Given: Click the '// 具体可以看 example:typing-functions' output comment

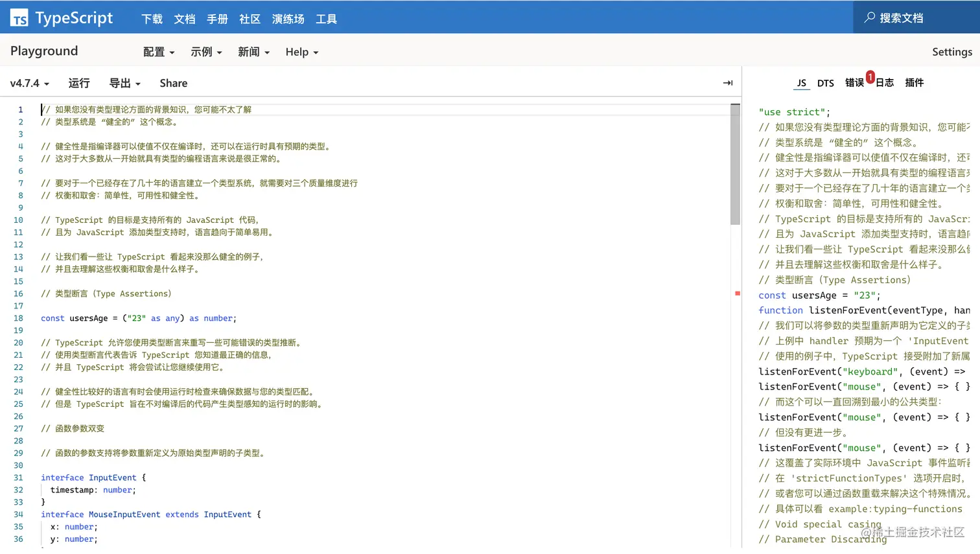Looking at the screenshot, I should tap(860, 509).
